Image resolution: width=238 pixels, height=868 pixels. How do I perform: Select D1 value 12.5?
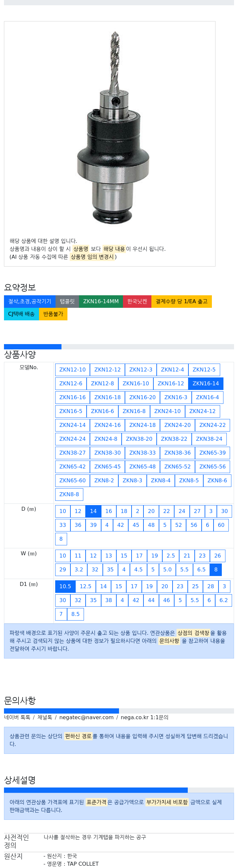click(85, 586)
